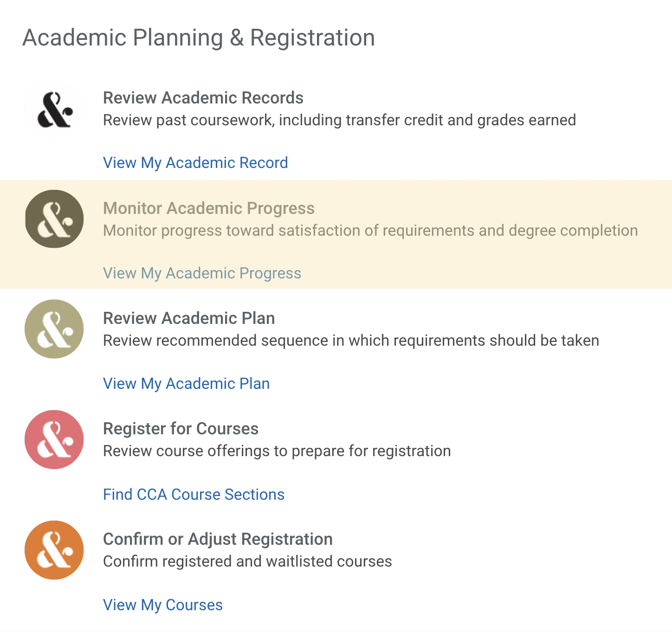Click the tan ampersand Review Academic Plan icon
The height and width of the screenshot is (632, 672).
54,329
